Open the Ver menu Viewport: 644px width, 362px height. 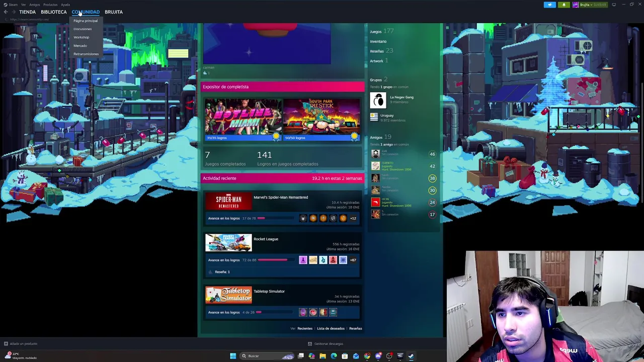pos(23,5)
